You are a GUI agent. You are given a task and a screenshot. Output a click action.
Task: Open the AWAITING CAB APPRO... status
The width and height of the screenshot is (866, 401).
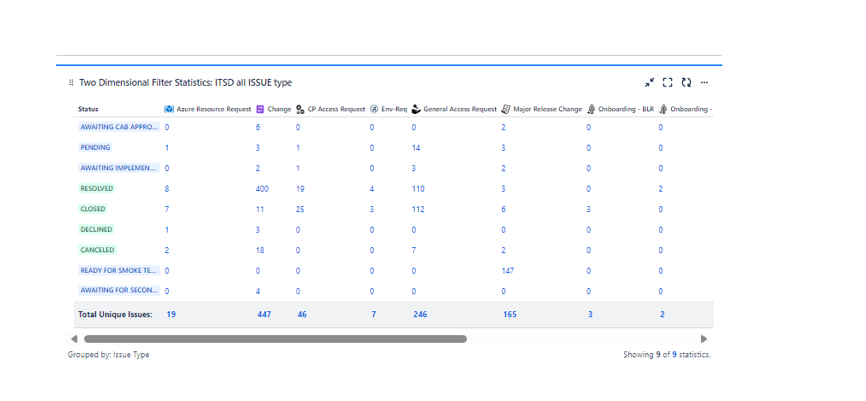click(120, 127)
